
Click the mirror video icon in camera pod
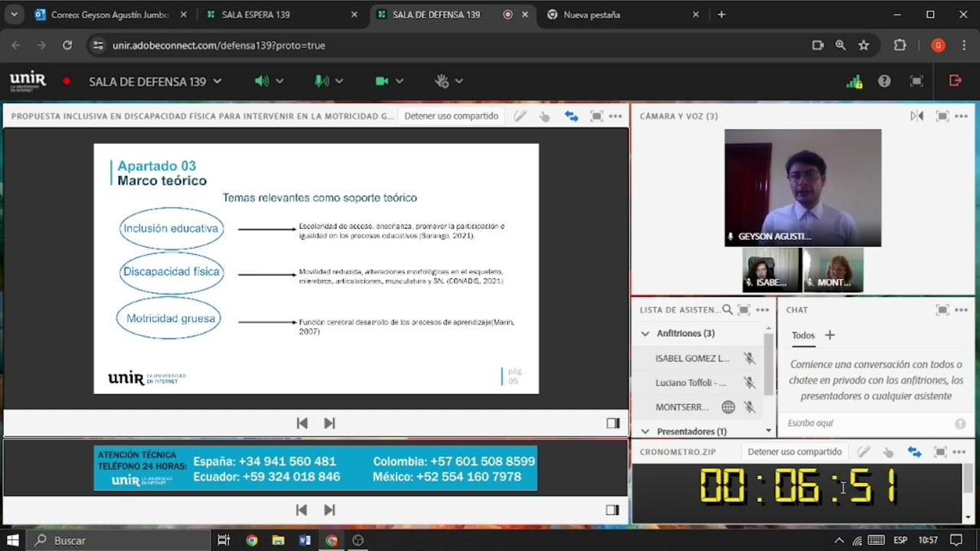917,116
